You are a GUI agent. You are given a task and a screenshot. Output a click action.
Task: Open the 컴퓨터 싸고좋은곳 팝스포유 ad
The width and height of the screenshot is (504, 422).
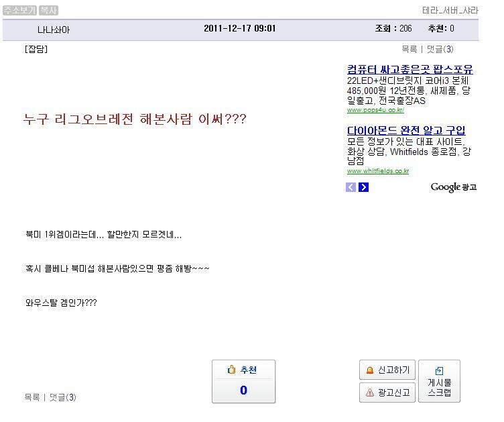pyautogui.click(x=409, y=70)
